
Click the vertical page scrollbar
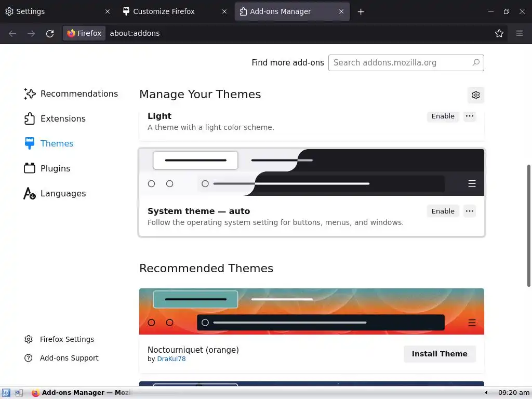[528, 225]
